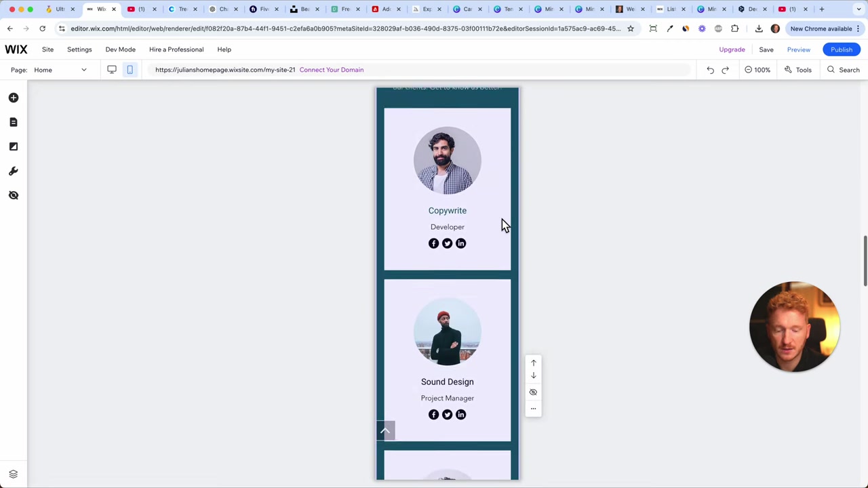Reload the browser page

pyautogui.click(x=42, y=28)
